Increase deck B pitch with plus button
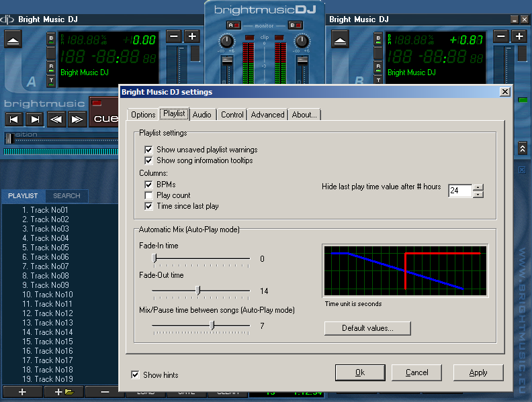The height and width of the screenshot is (402, 532). pyautogui.click(x=519, y=36)
